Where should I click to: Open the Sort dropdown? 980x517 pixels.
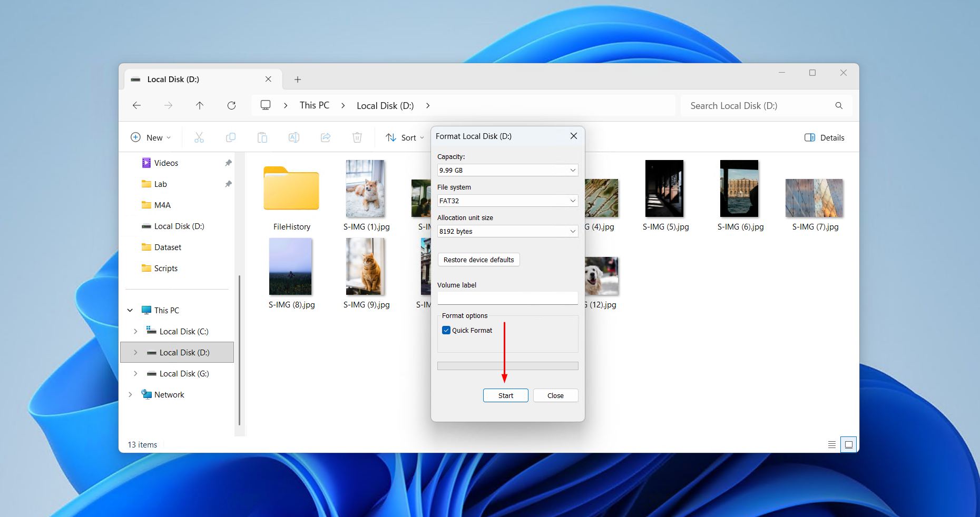tap(405, 137)
